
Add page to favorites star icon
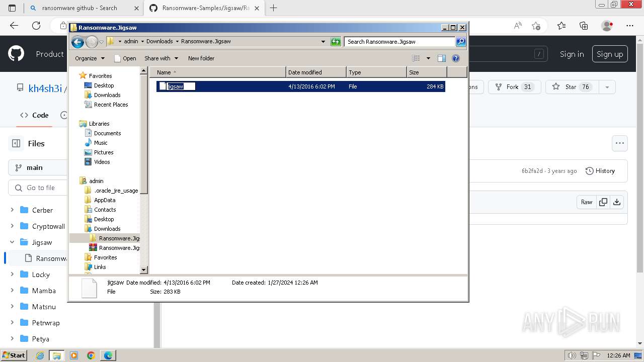tap(536, 26)
